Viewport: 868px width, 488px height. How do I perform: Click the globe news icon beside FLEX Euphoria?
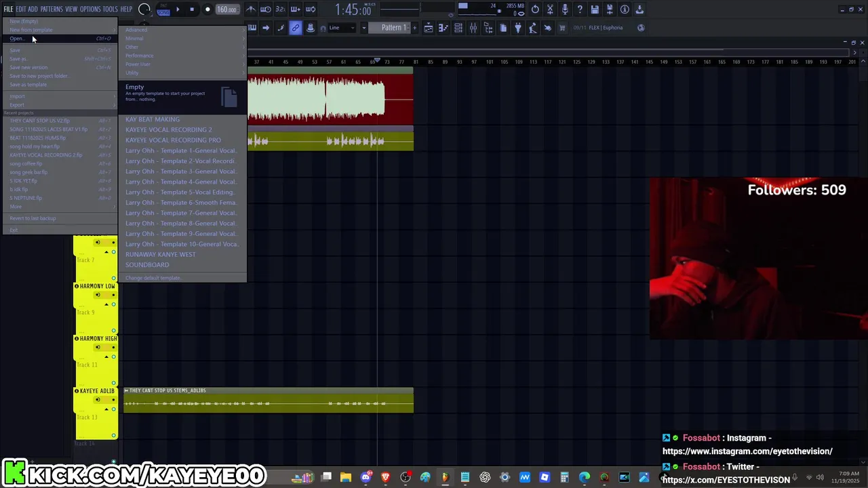[641, 28]
